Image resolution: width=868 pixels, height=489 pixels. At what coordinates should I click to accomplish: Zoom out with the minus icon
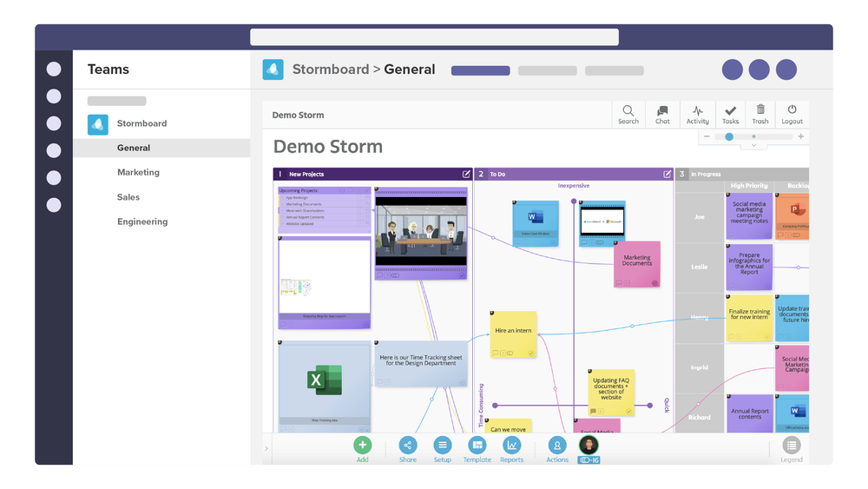coord(707,136)
